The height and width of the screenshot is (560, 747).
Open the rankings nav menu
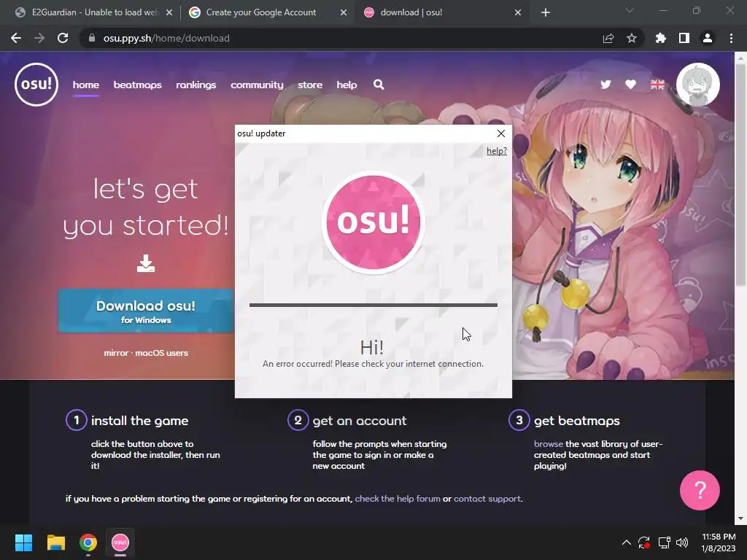click(x=196, y=85)
